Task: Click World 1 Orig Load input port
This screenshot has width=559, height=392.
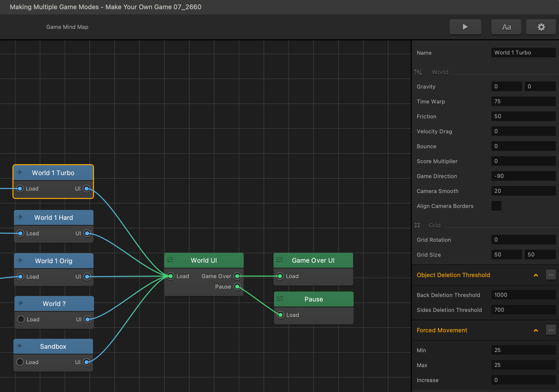Action: 21,277
